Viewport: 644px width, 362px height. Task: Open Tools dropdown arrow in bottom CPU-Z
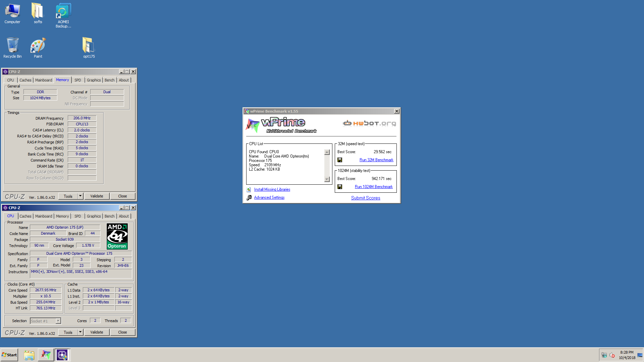(80, 332)
